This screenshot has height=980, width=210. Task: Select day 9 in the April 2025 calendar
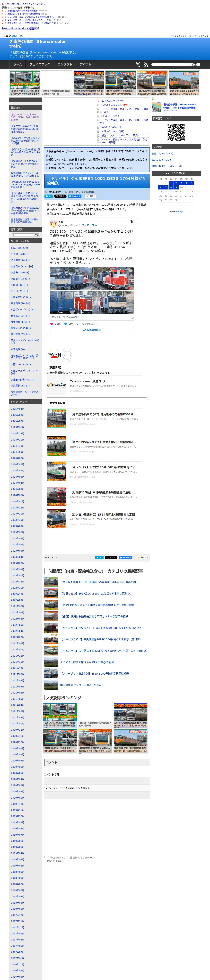pyautogui.click(x=176, y=187)
